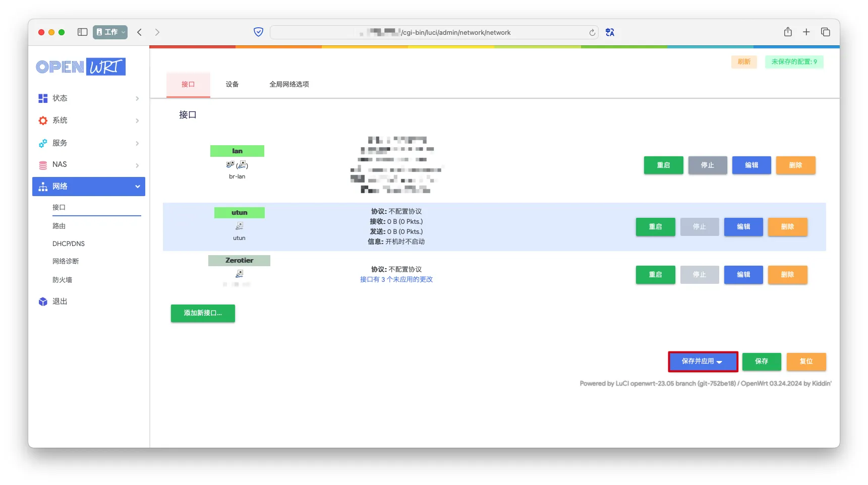Click 编辑 button for lan interface
The height and width of the screenshot is (485, 868).
click(x=751, y=165)
